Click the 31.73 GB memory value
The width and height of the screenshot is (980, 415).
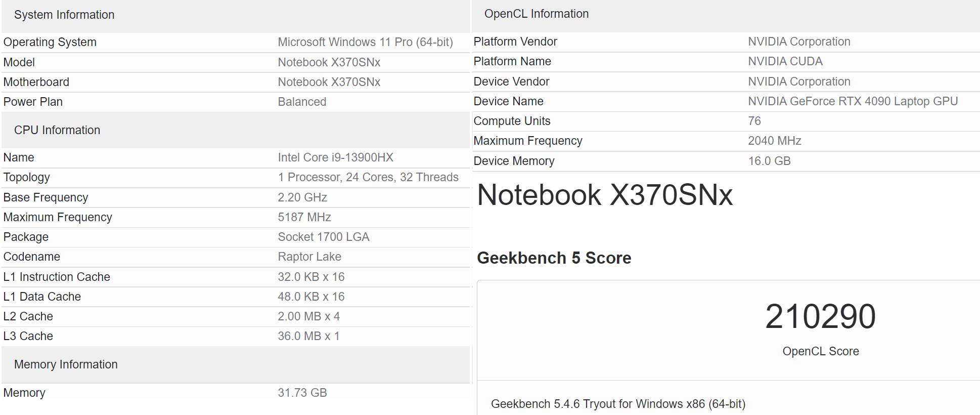pyautogui.click(x=302, y=393)
